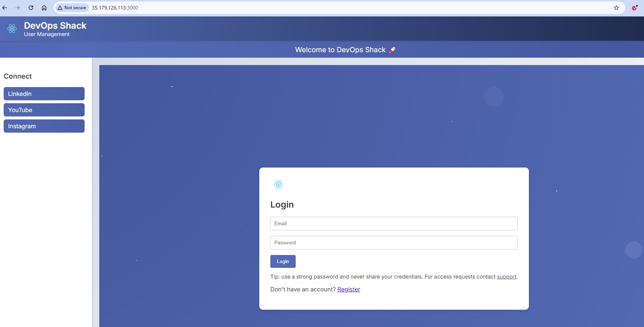The width and height of the screenshot is (644, 327).
Task: Bookmark this page with the star icon
Action: (x=616, y=8)
